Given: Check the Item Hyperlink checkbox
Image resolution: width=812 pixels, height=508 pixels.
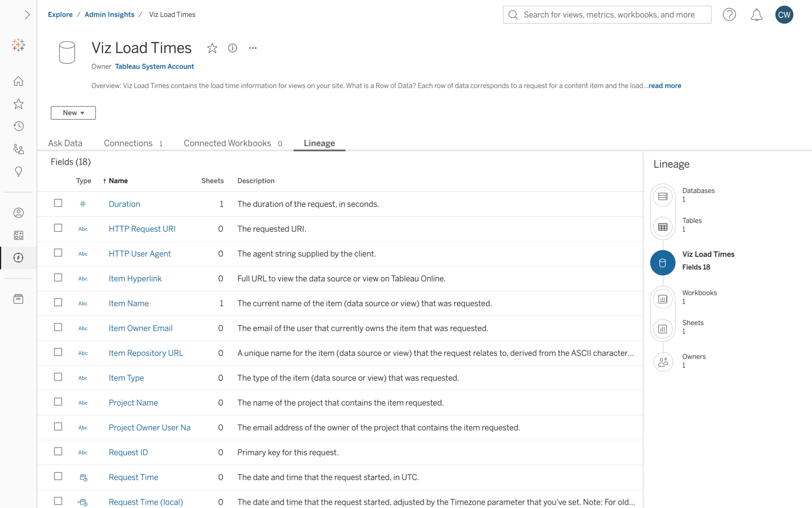Looking at the screenshot, I should tap(58, 277).
